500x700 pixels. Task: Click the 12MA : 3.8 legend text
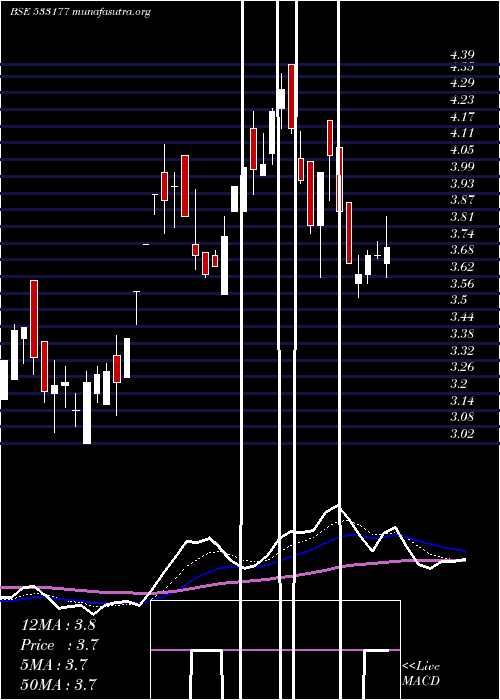(58, 625)
